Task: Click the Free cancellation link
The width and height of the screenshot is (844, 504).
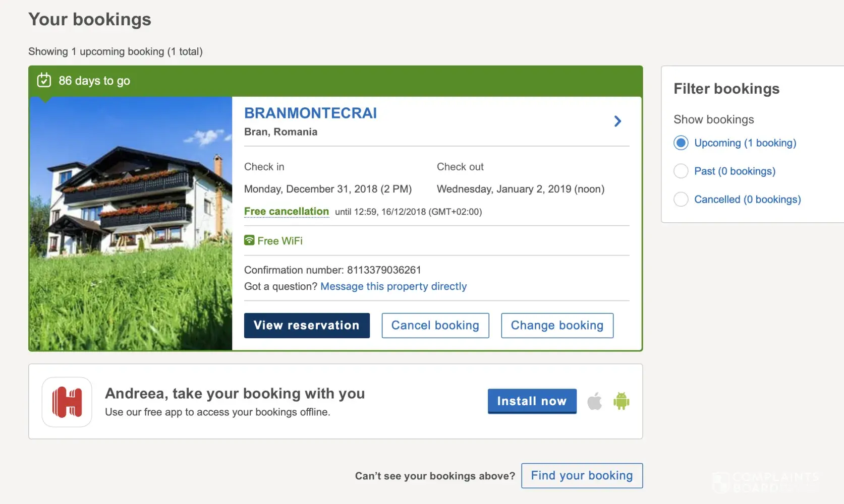Action: click(287, 212)
